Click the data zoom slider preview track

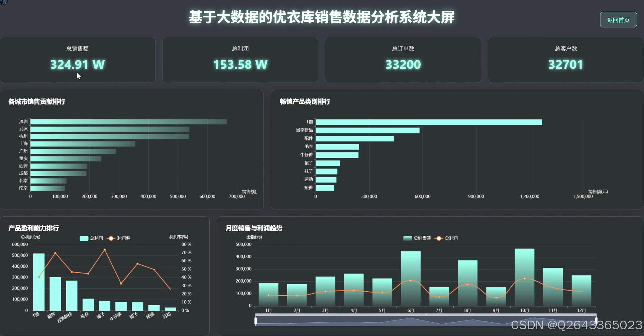[x=426, y=321]
